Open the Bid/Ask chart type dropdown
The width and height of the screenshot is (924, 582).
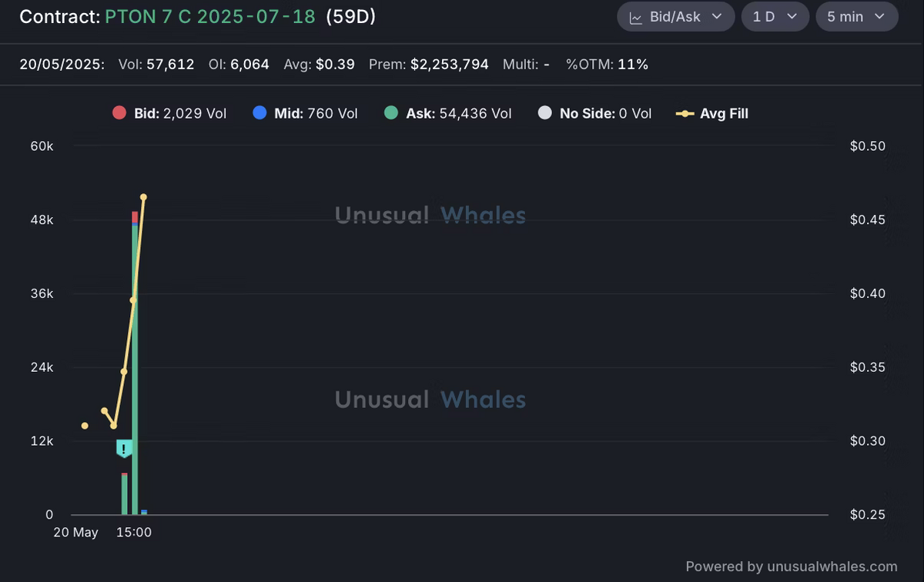tap(676, 17)
